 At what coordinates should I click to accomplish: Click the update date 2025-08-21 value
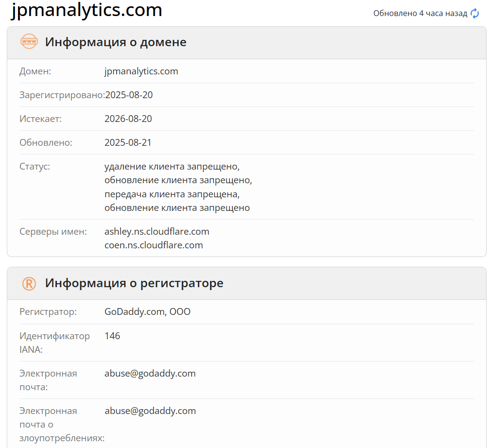pos(128,142)
